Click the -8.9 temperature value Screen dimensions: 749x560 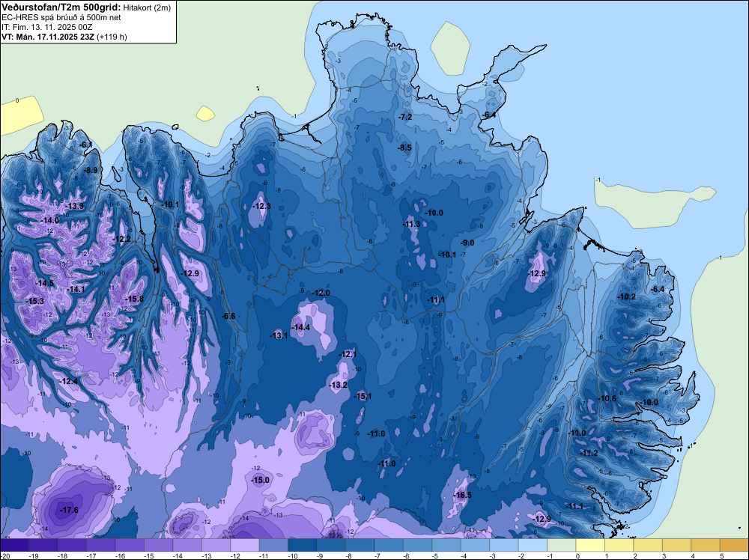[91, 170]
